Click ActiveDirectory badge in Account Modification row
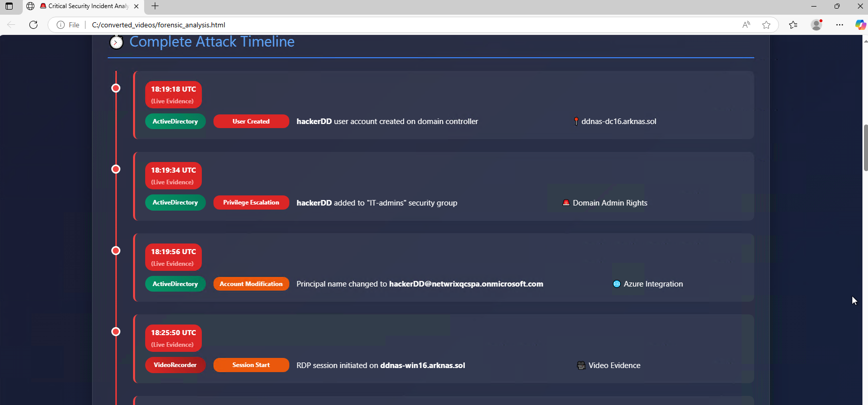This screenshot has height=405, width=868. pyautogui.click(x=176, y=284)
